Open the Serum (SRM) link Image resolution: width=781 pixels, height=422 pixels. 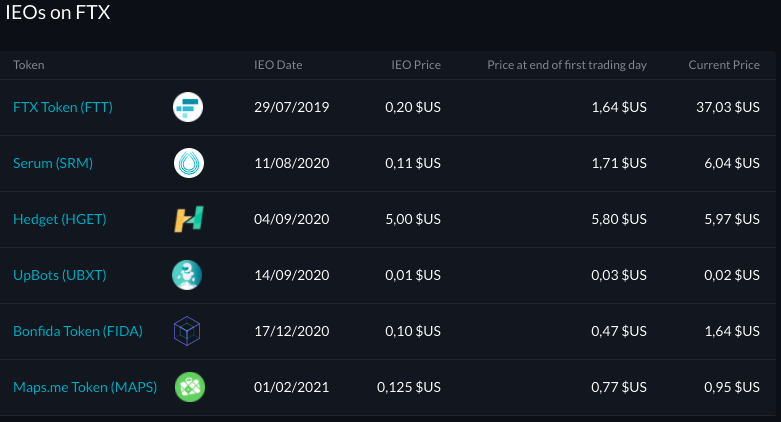click(53, 163)
